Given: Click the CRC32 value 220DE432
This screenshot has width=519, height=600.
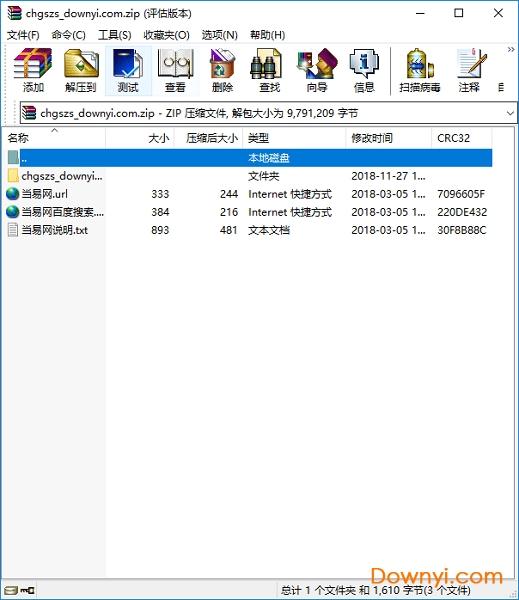Looking at the screenshot, I should click(462, 212).
